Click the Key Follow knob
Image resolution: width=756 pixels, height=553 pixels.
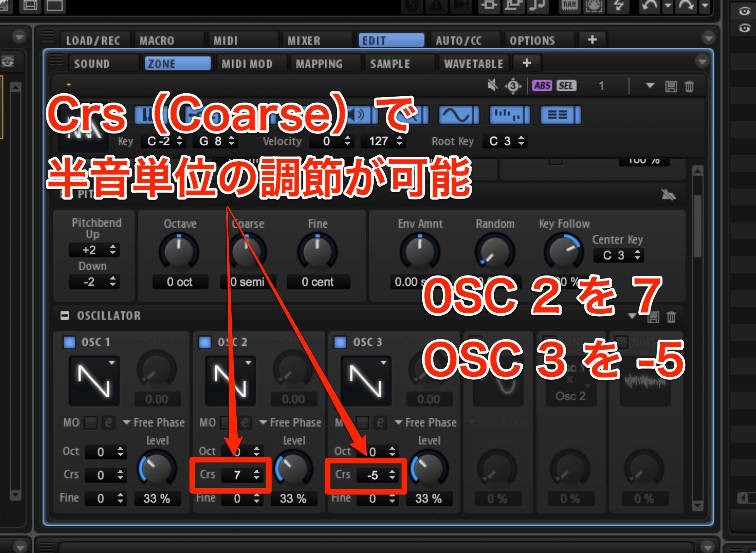point(564,252)
